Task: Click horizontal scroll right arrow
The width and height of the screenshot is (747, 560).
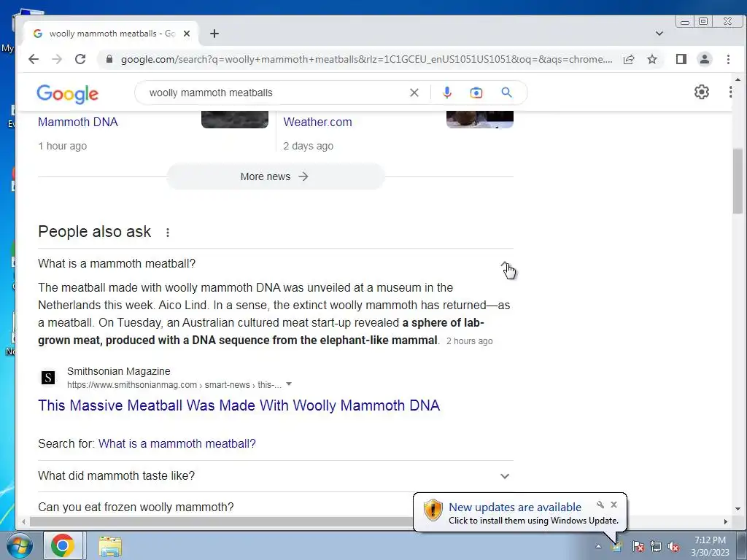Action: 726,521
